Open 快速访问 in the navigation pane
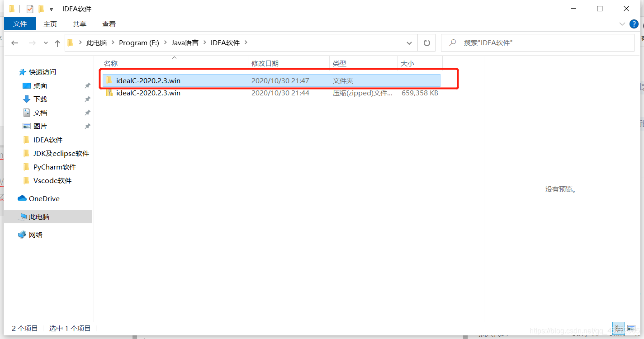 (x=43, y=72)
